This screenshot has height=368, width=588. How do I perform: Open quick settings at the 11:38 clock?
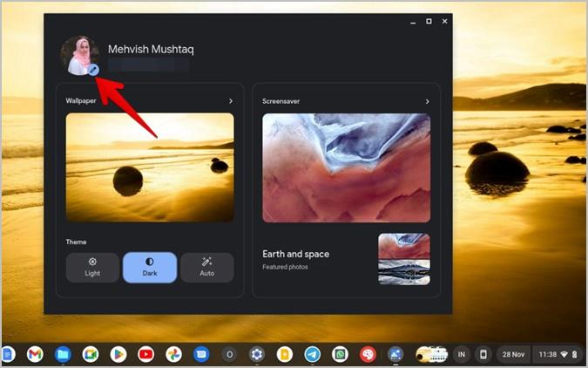click(558, 354)
